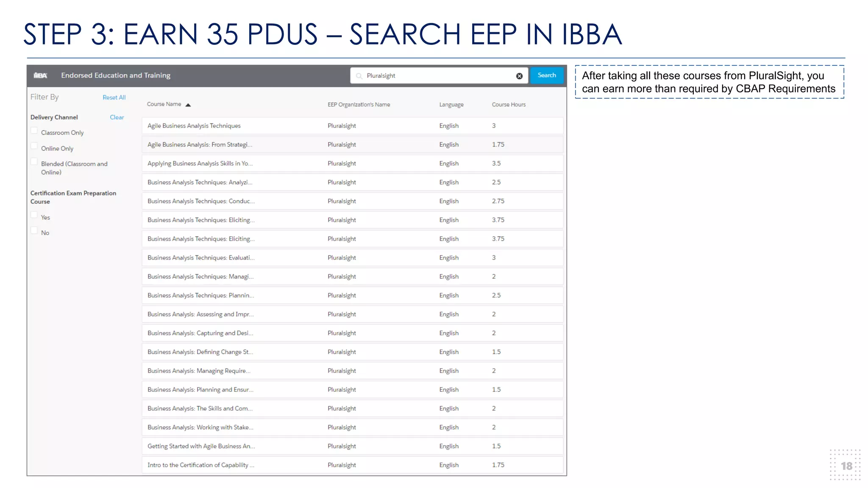Viewport: 868px width, 488px height.
Task: Open Business Analysis Techniques: Evaluati... row
Action: coord(353,258)
